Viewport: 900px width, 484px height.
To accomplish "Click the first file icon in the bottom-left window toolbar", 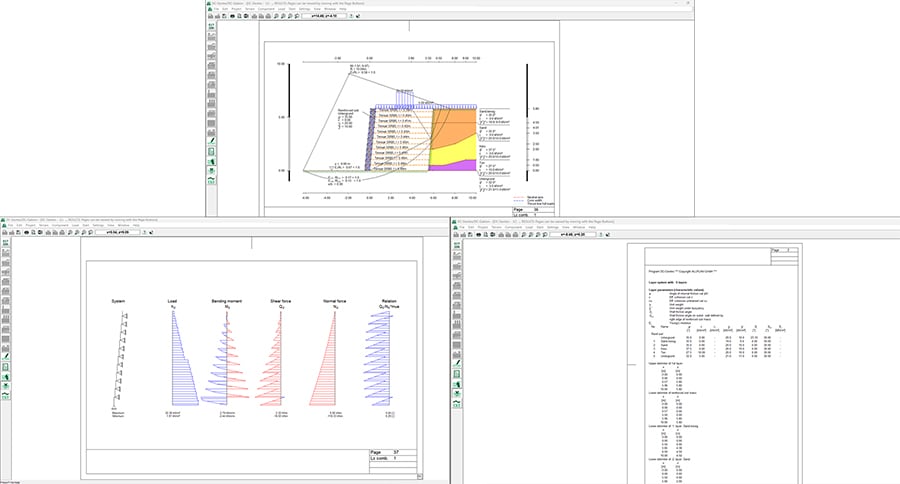I will coord(5,233).
